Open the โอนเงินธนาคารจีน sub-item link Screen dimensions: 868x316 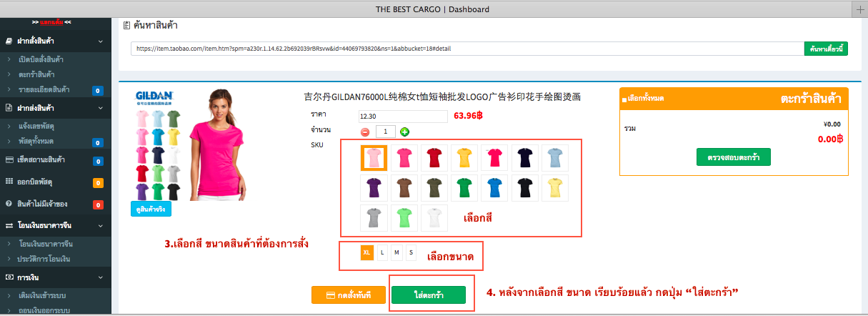click(x=46, y=244)
